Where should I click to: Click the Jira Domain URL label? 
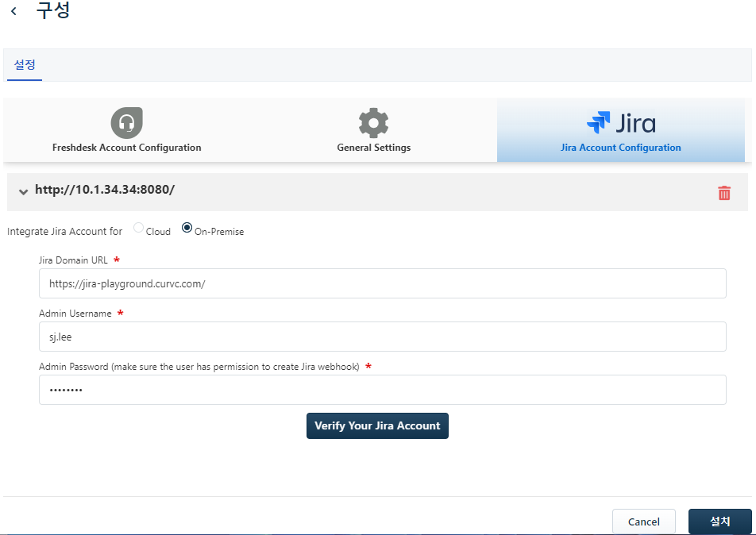click(73, 260)
